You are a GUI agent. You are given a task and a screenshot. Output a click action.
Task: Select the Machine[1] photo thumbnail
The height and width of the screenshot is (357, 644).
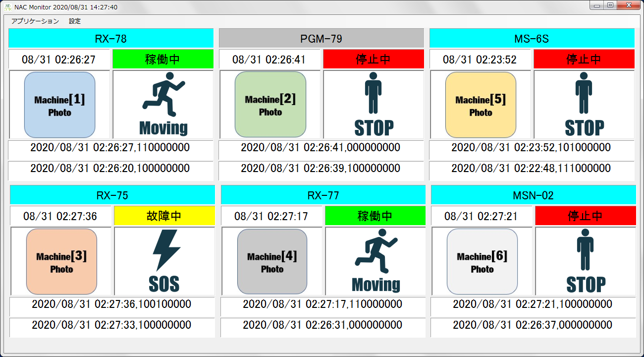pos(59,105)
